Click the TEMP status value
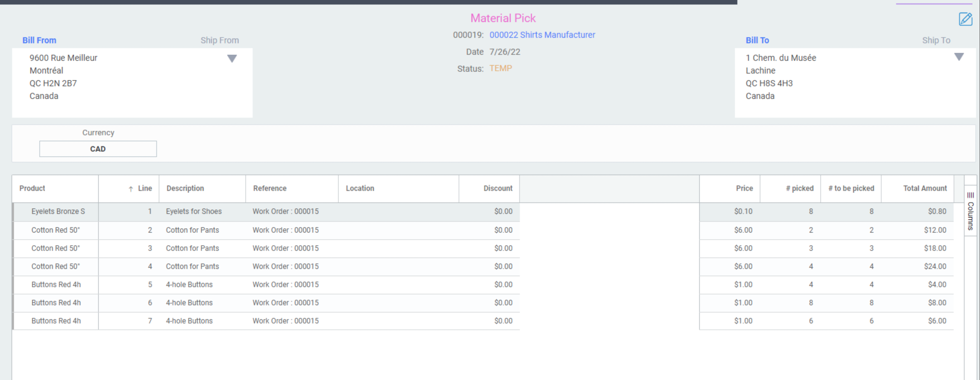Screen dimensions: 980x380 coord(500,68)
